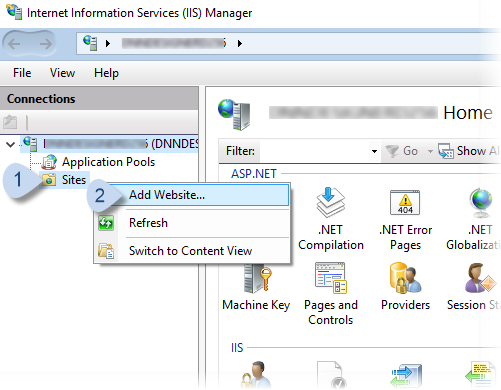Viewport: 501px width, 390px height.
Task: Open the green arrow document IIS feature icon
Action: pos(481,374)
